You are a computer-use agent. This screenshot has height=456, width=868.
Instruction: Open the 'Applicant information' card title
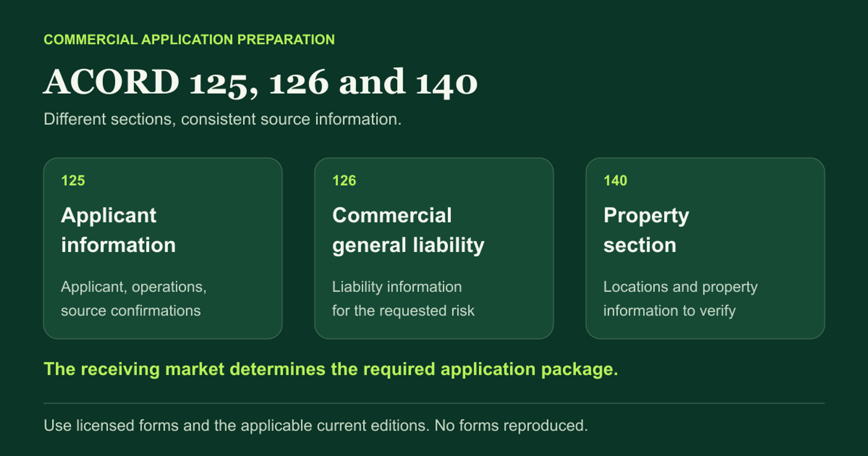(x=118, y=230)
